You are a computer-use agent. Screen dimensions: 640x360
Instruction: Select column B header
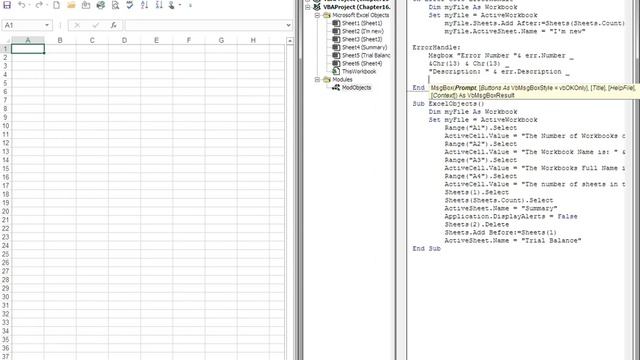pyautogui.click(x=60, y=40)
